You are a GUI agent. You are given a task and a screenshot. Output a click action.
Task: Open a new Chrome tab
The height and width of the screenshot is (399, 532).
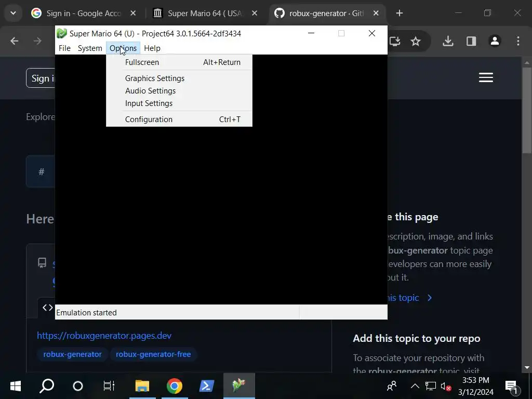(400, 13)
